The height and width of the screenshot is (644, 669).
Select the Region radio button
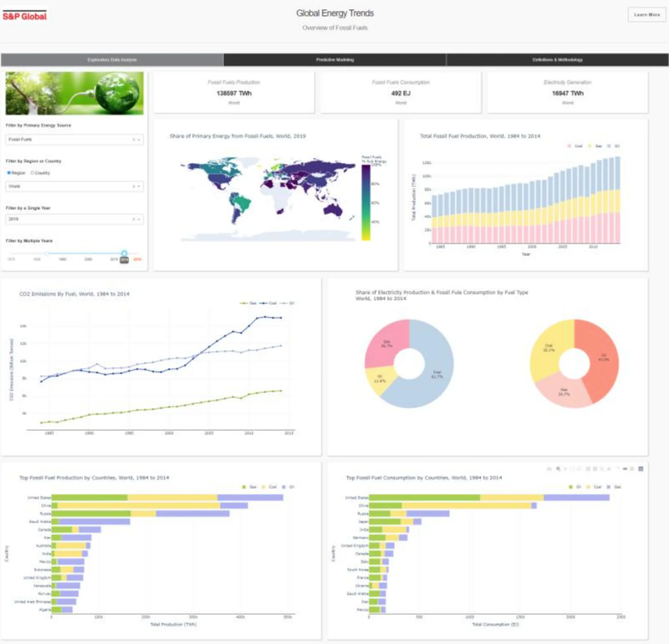pos(9,173)
